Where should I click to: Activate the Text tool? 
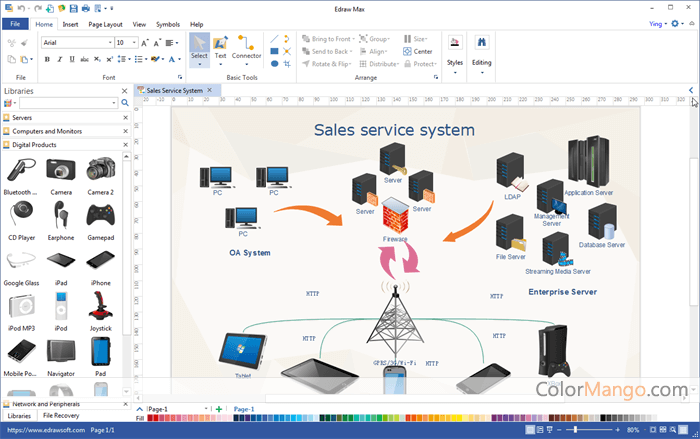tap(220, 46)
